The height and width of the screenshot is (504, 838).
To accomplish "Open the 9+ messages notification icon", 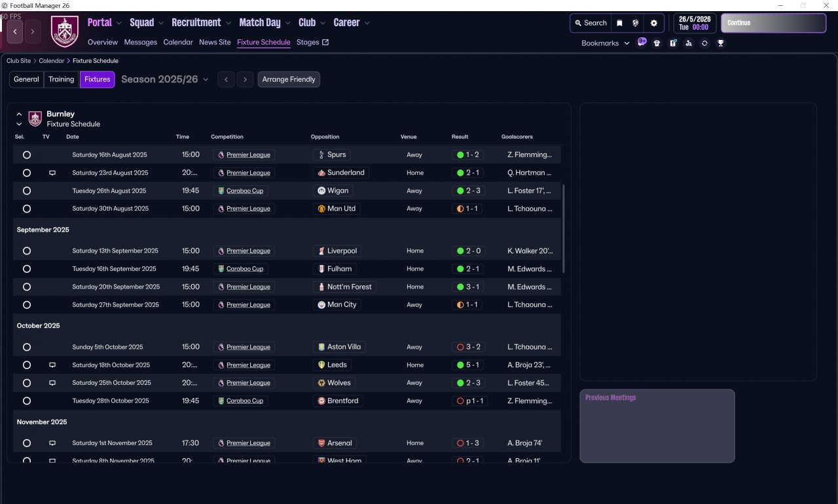I will (x=642, y=43).
